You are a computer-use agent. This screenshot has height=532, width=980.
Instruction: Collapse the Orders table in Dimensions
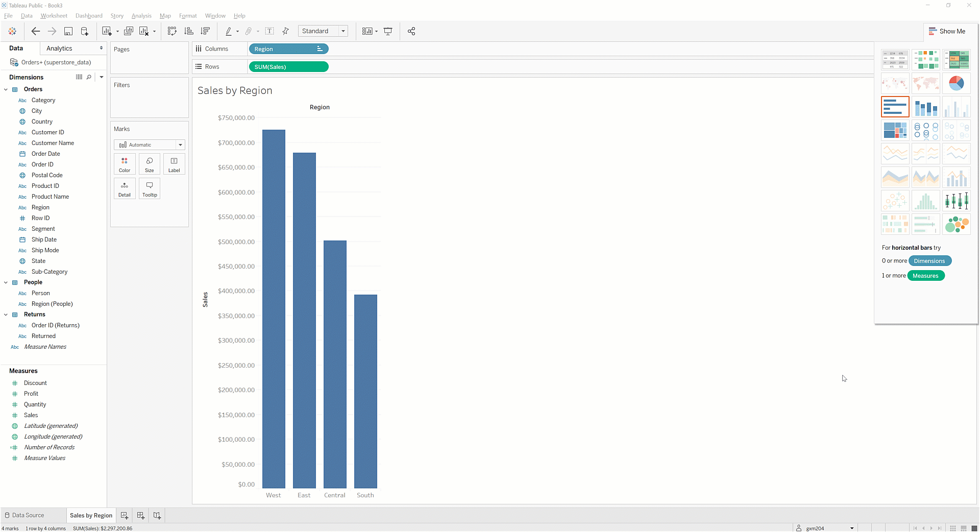(x=6, y=89)
